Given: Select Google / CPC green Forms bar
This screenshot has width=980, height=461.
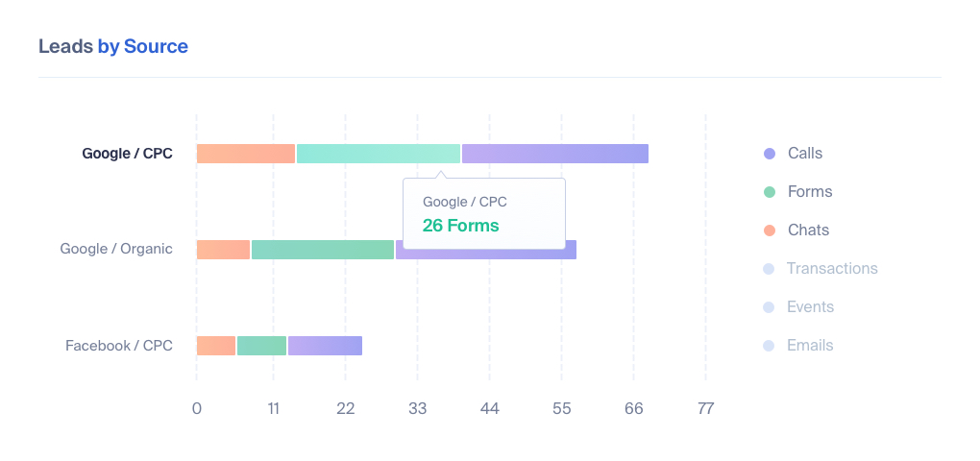Looking at the screenshot, I should pyautogui.click(x=379, y=154).
